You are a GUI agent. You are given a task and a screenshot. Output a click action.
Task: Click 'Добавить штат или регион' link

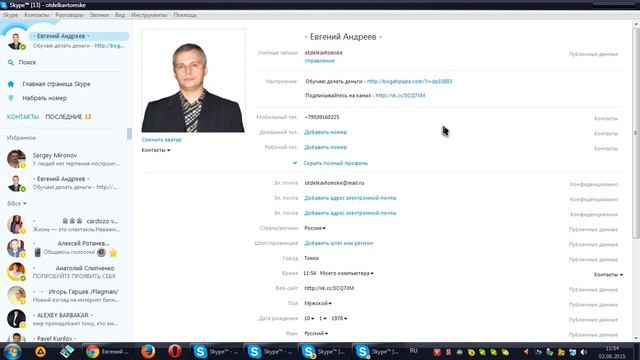(338, 243)
